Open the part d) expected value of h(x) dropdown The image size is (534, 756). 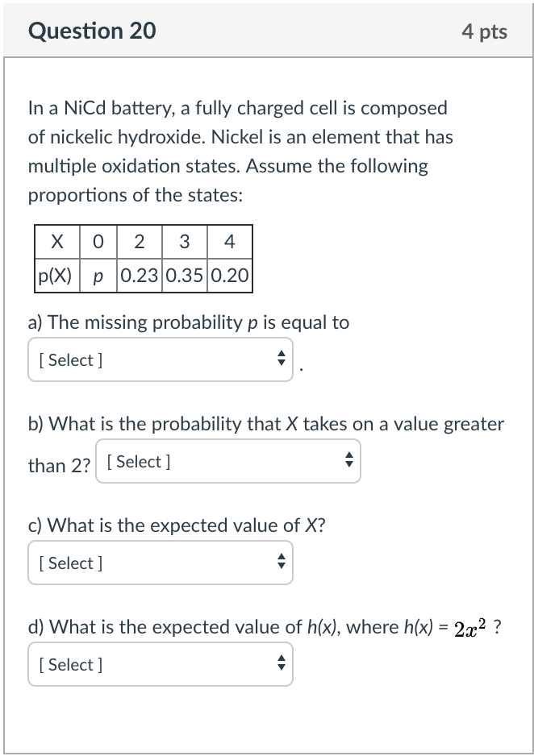160,664
